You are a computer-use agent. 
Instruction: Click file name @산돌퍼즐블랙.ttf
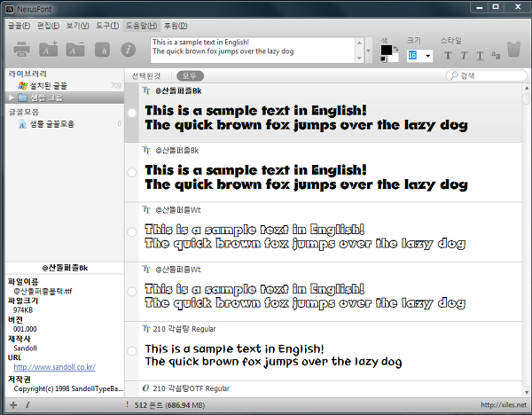coord(43,291)
